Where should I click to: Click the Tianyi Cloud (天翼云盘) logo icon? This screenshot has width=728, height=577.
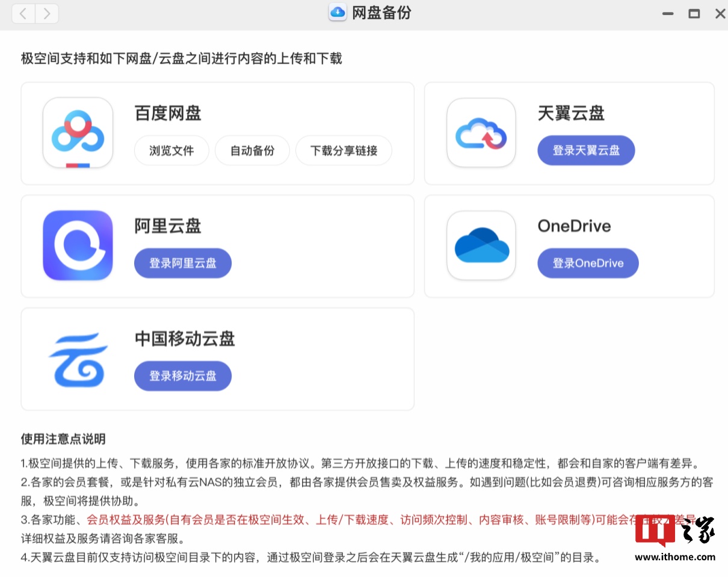click(481, 133)
